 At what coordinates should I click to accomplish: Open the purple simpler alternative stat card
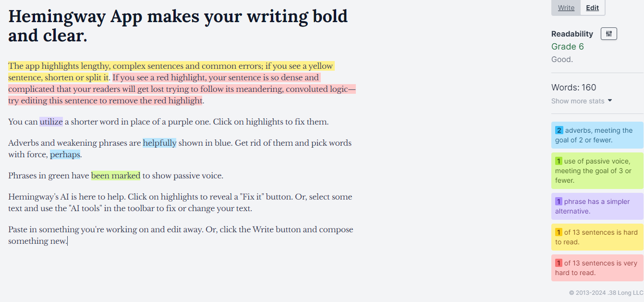point(596,206)
